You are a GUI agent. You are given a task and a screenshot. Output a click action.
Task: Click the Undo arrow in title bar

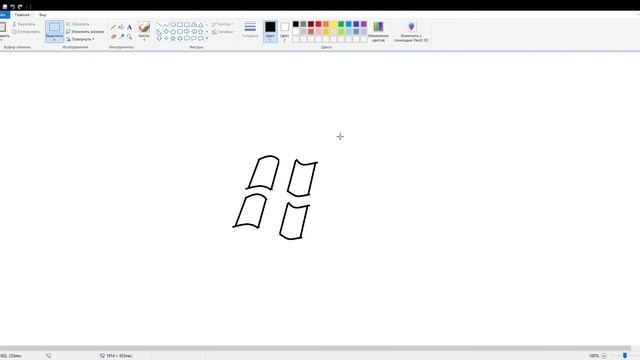[x=13, y=7]
